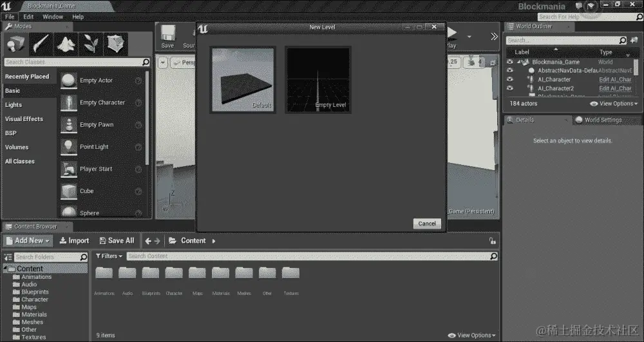The image size is (644, 342).
Task: Click the Empty Actor icon
Action: tap(69, 81)
